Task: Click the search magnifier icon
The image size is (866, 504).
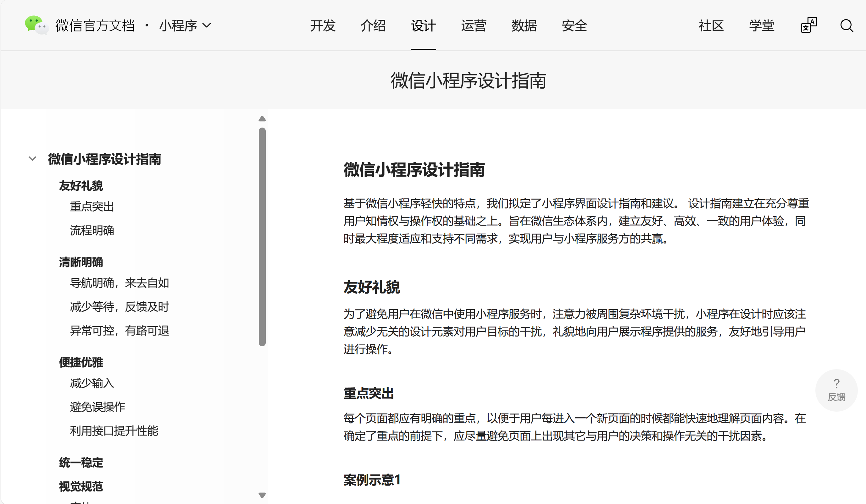Action: tap(847, 26)
